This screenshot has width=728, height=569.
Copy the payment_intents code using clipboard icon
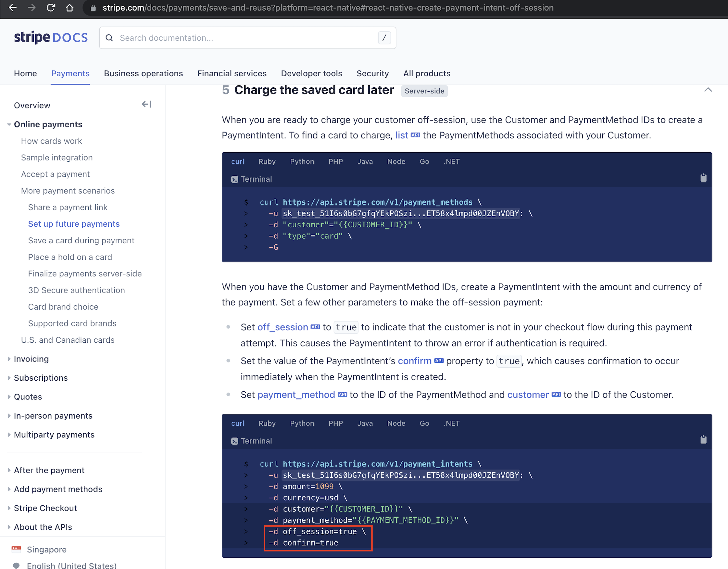click(x=703, y=440)
